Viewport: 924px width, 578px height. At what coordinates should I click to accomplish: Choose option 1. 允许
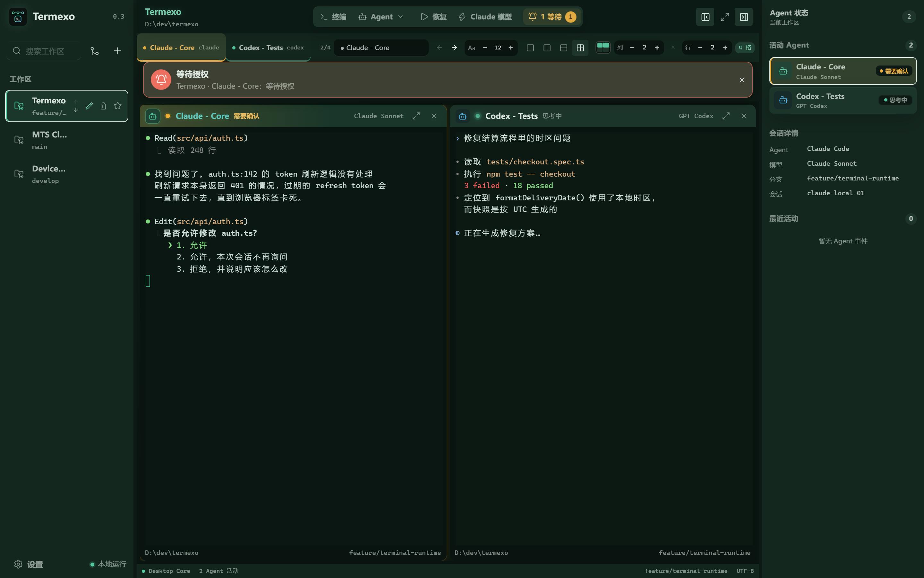(191, 245)
